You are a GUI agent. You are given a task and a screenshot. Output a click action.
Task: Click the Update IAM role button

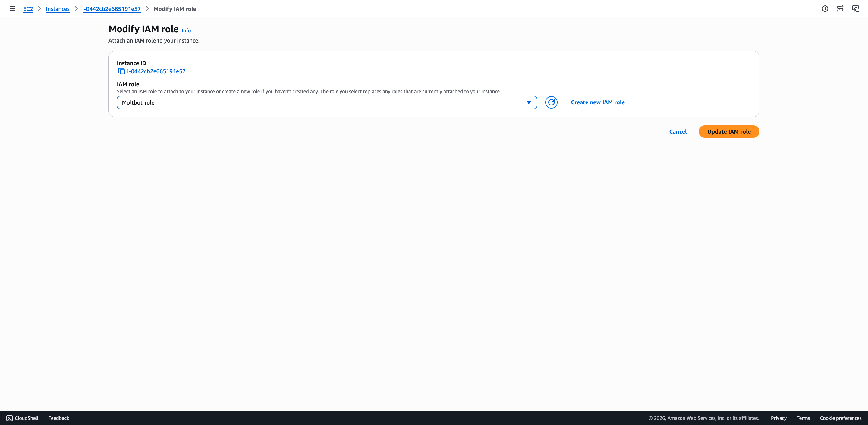[729, 131]
